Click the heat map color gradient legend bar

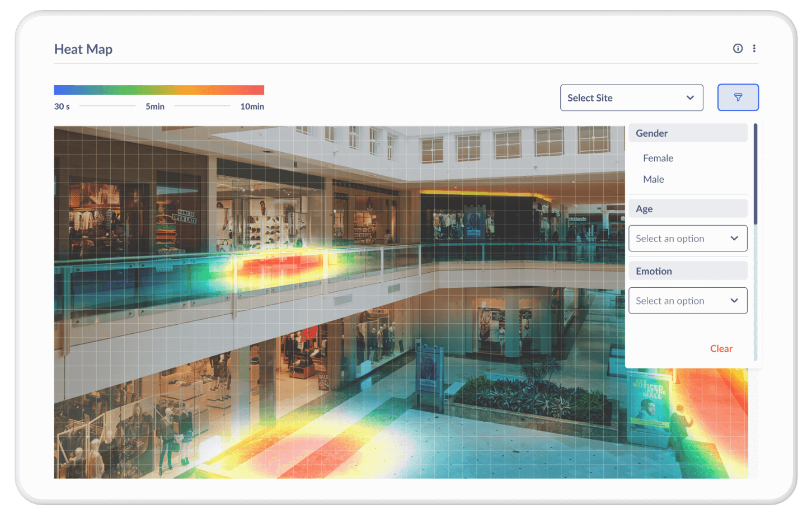tap(159, 90)
